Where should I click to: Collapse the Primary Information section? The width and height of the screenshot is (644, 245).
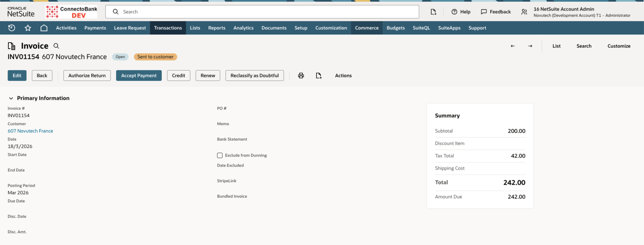[11, 98]
